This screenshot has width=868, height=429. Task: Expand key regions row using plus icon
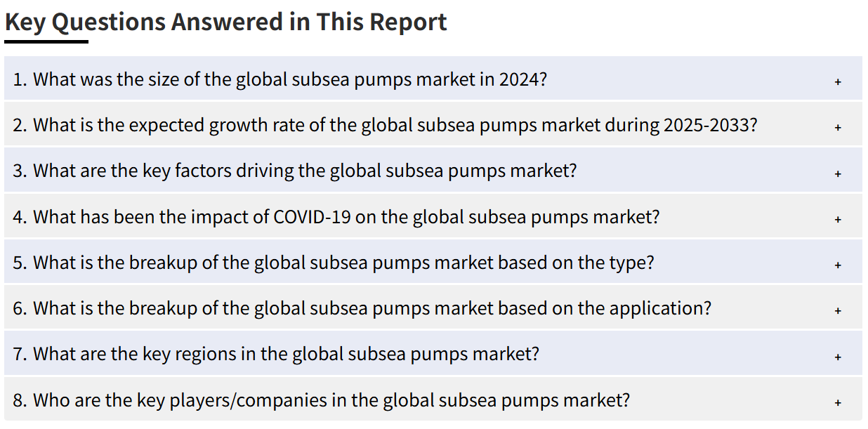[838, 357]
